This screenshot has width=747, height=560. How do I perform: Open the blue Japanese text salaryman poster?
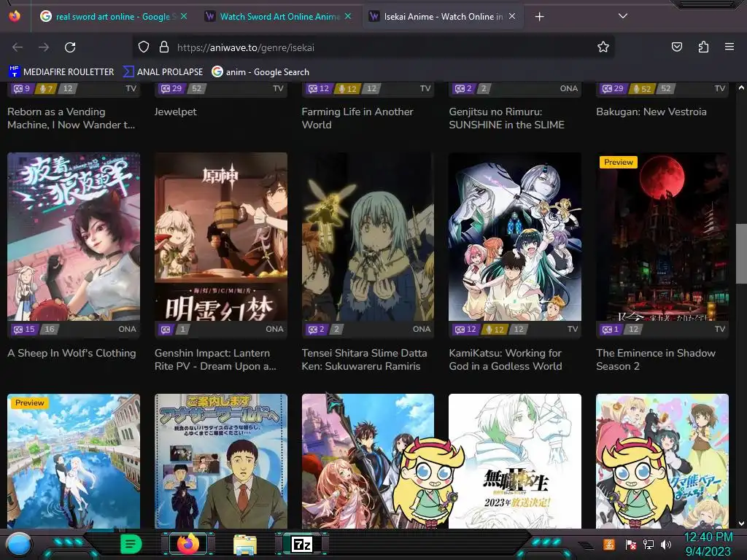[x=221, y=461]
